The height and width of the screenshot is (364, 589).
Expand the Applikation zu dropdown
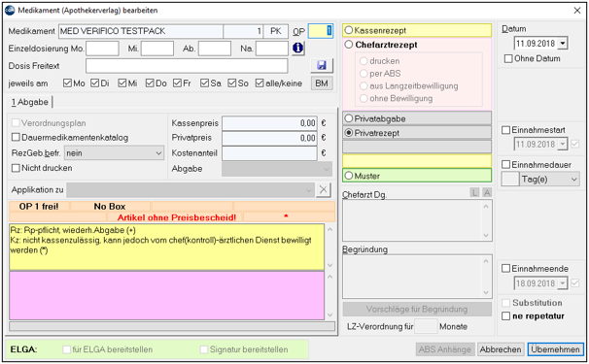[191, 190]
